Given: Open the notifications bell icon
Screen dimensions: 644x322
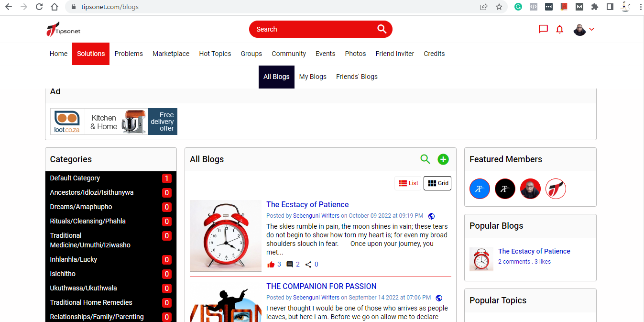Looking at the screenshot, I should 560,30.
